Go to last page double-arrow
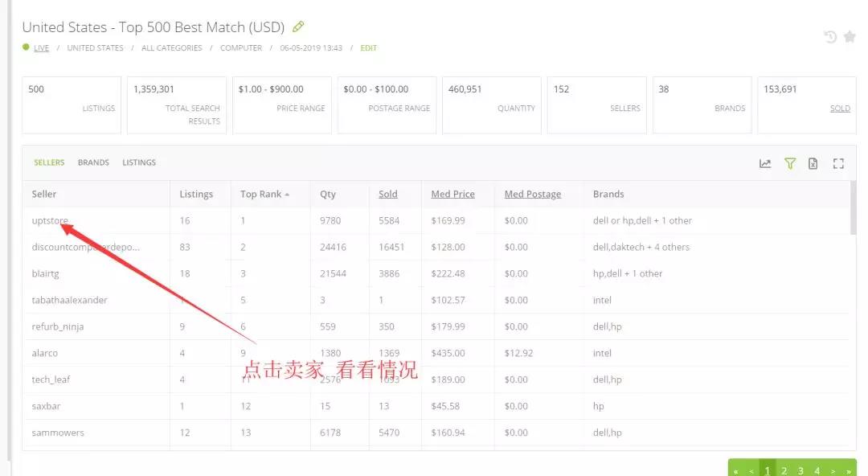Screen dimensions: 868x476 pos(848,471)
